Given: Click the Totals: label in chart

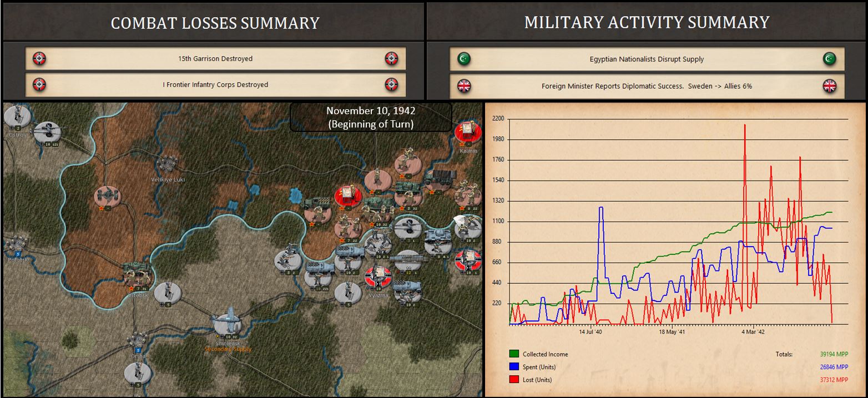Looking at the screenshot, I should (x=784, y=354).
